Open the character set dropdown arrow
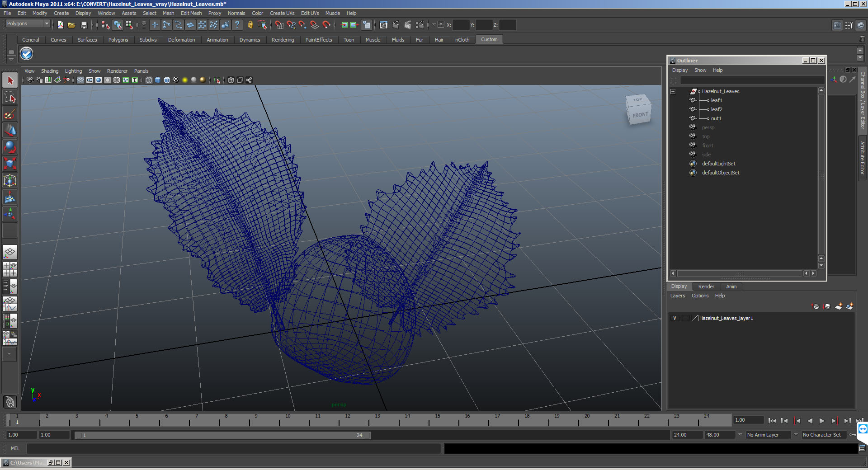The image size is (868, 470). click(x=796, y=435)
